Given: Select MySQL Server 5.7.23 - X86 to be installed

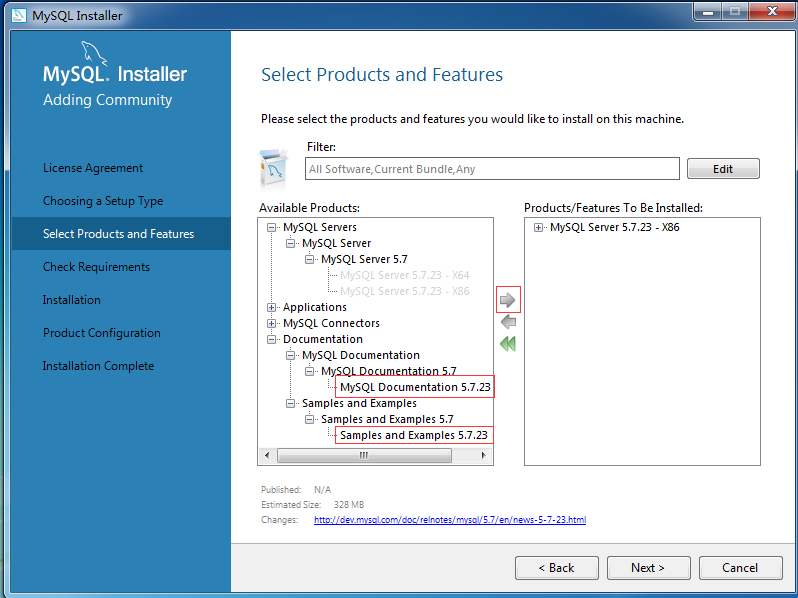Looking at the screenshot, I should 615,227.
